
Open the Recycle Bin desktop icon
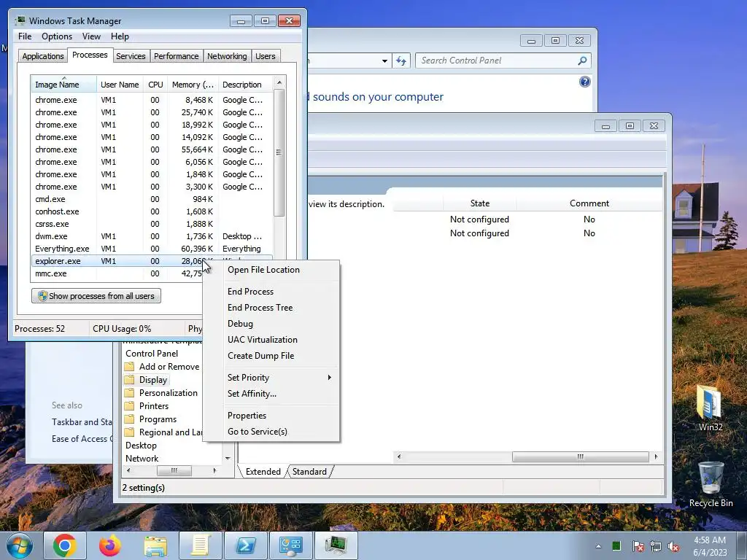(711, 485)
